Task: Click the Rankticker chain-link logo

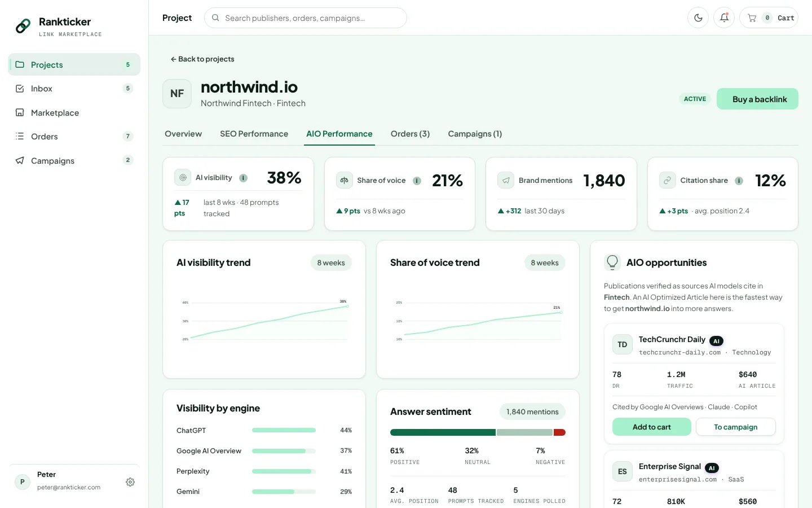Action: coord(23,26)
